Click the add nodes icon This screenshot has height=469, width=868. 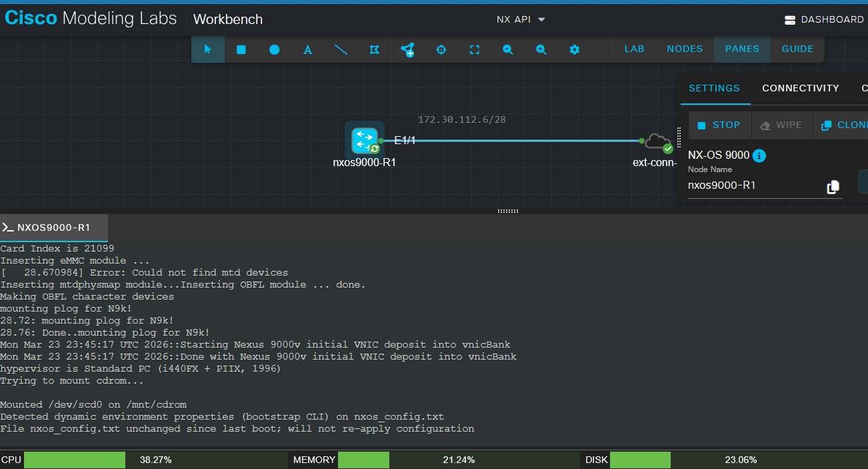(x=407, y=49)
